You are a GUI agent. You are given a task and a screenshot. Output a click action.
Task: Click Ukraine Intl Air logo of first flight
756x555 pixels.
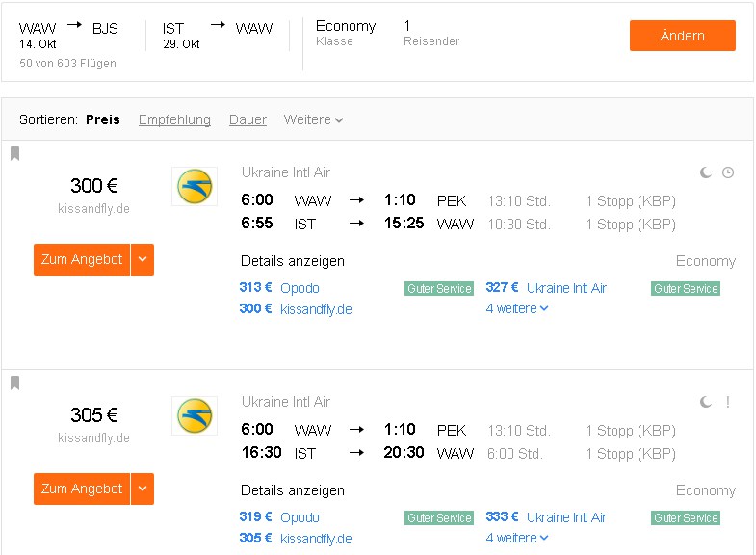(195, 186)
